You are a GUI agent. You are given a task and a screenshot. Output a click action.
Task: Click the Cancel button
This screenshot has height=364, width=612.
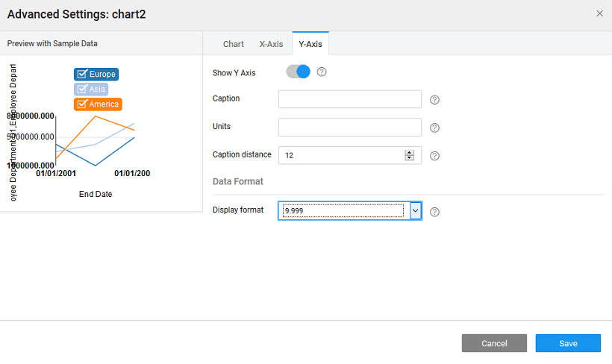[494, 343]
